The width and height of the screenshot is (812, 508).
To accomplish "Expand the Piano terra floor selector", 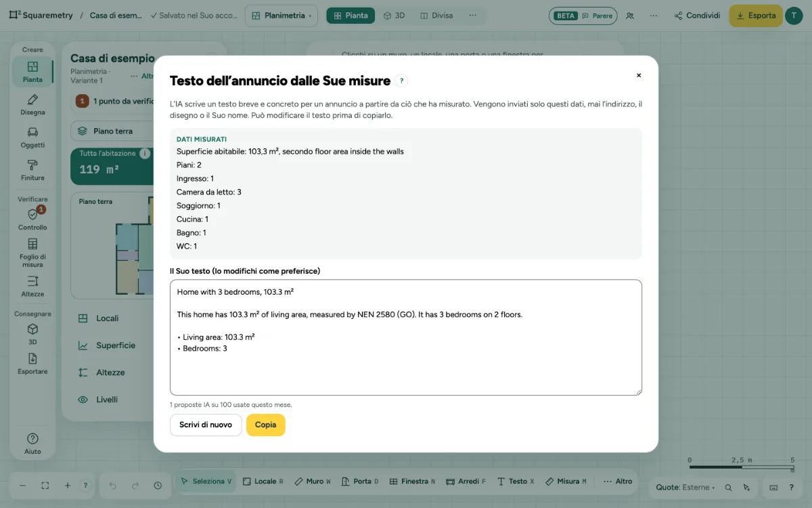I will click(112, 131).
